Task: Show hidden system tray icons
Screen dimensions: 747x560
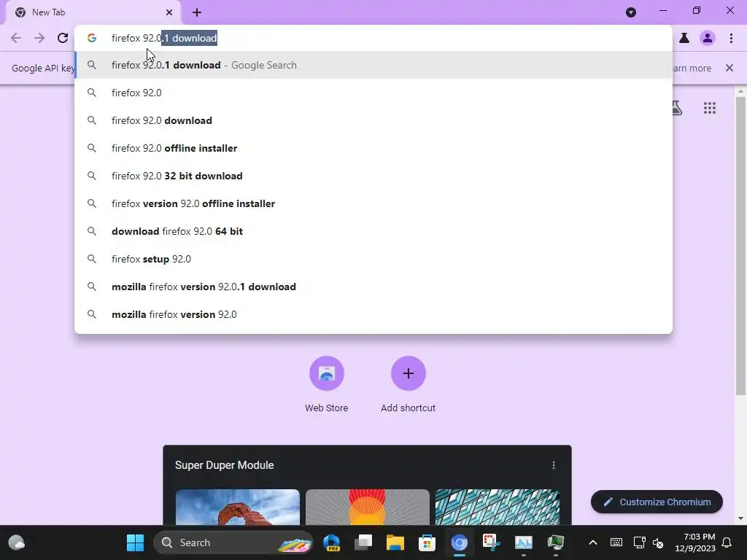Action: pos(592,542)
